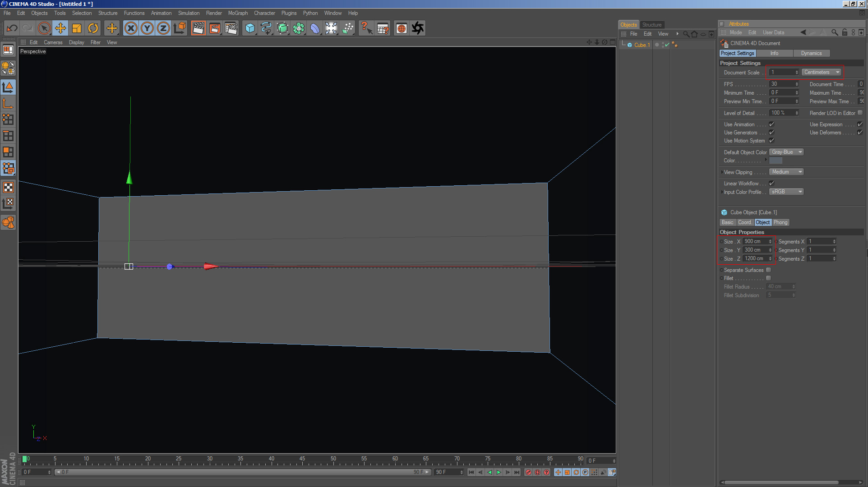The height and width of the screenshot is (487, 868).
Task: Open the Render Settings clapperboard icon
Action: tap(231, 28)
